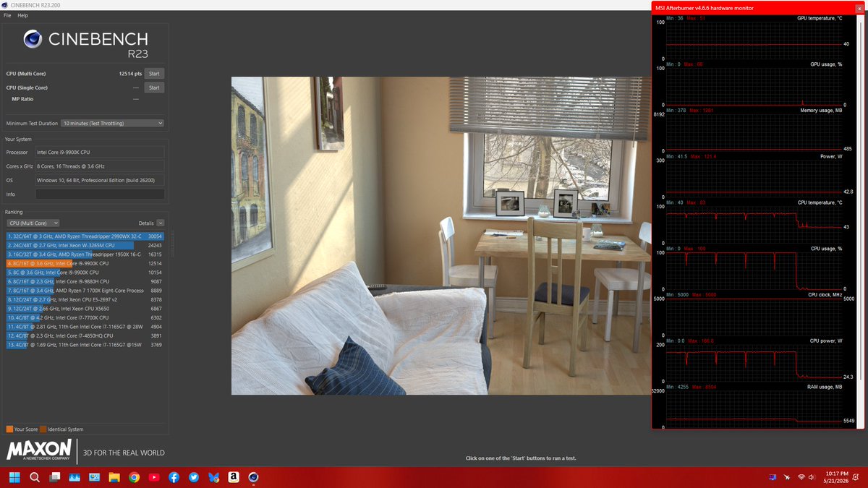Open Twitter from the taskbar

[194, 477]
